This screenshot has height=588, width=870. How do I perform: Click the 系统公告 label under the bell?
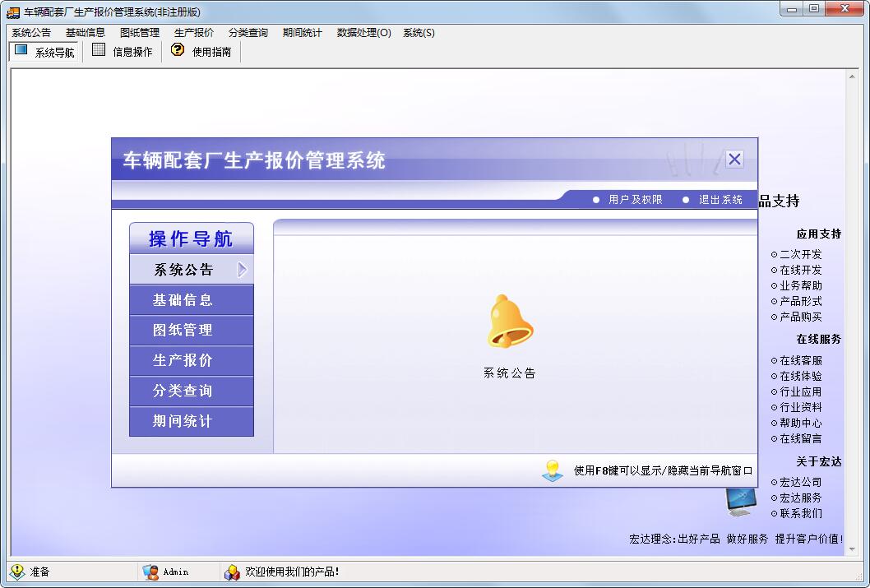509,373
